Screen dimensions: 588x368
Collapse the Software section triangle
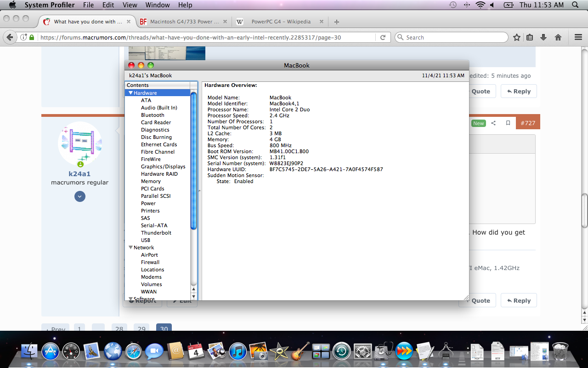point(130,299)
